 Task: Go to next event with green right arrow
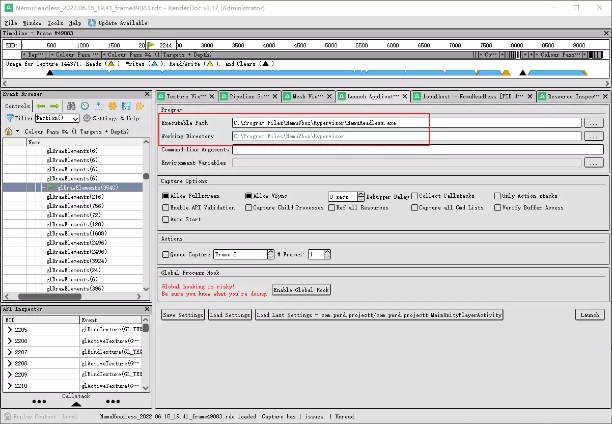[54, 106]
